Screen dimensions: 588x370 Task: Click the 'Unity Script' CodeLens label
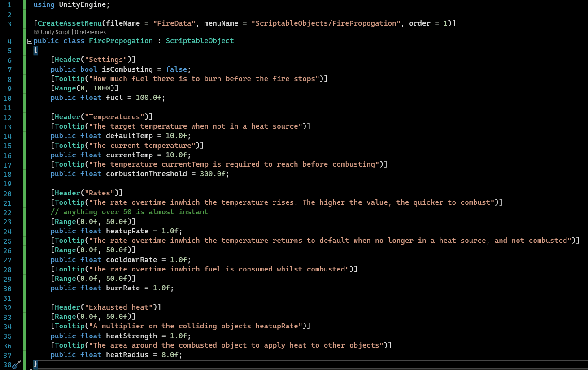55,32
